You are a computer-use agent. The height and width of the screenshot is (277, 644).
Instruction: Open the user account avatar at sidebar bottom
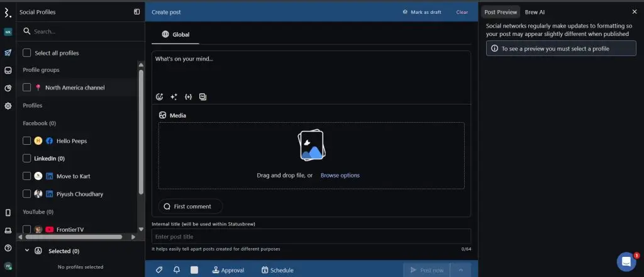pos(8,266)
